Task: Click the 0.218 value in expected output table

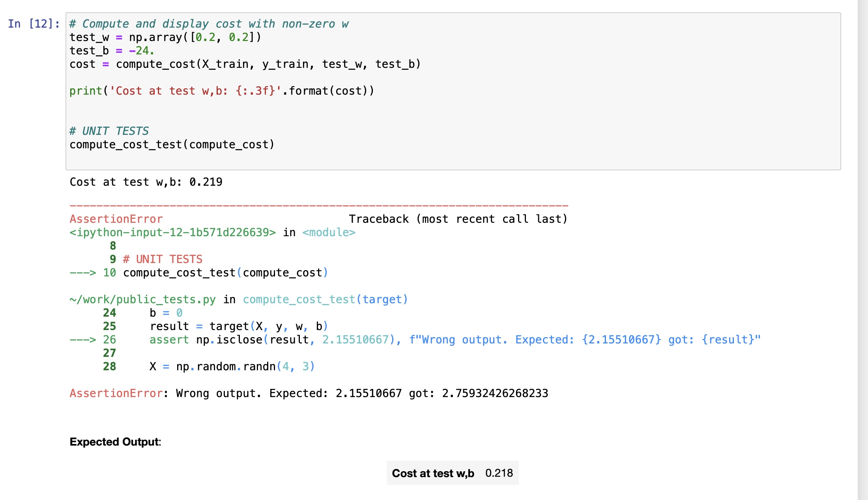Action: click(499, 473)
